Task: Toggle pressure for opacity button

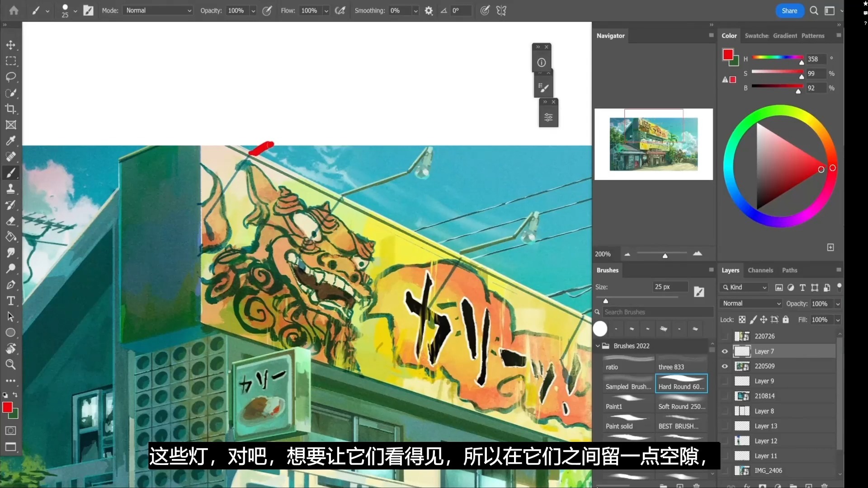Action: pyautogui.click(x=267, y=10)
